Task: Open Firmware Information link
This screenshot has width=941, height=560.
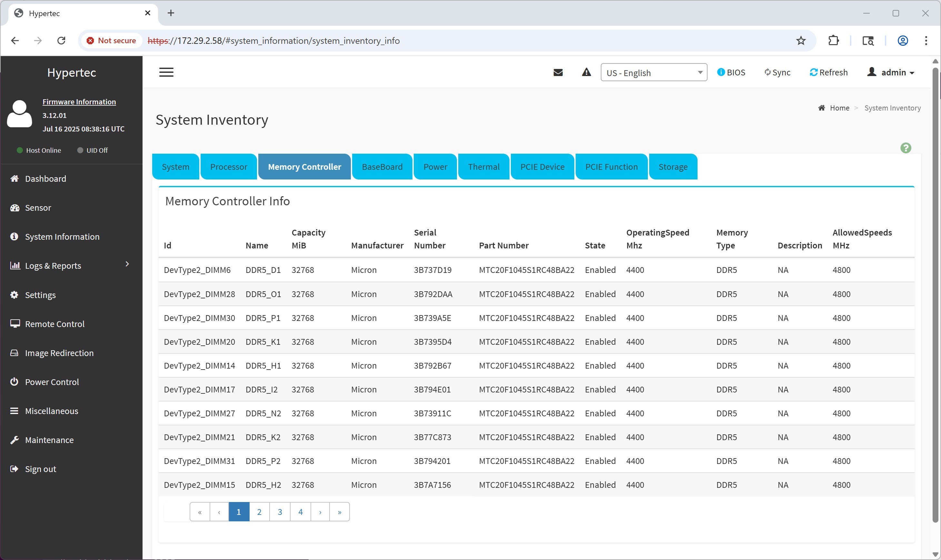Action: tap(79, 102)
